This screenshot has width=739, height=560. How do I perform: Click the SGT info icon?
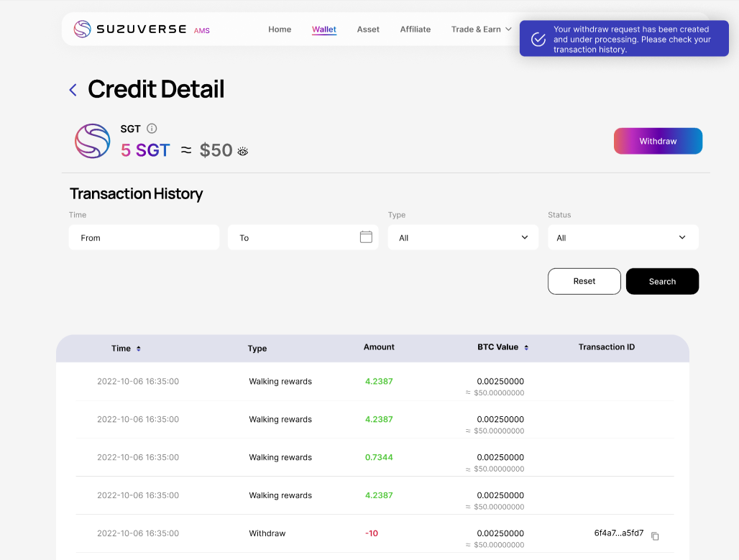pyautogui.click(x=152, y=129)
